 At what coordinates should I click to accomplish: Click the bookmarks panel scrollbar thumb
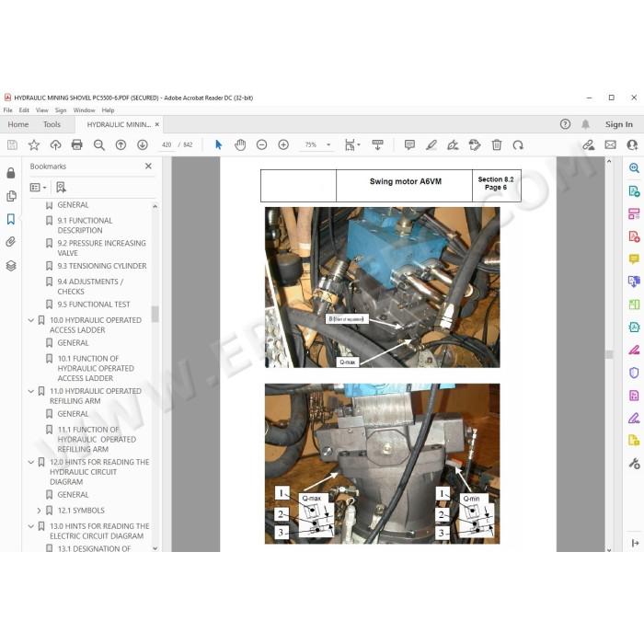155,314
